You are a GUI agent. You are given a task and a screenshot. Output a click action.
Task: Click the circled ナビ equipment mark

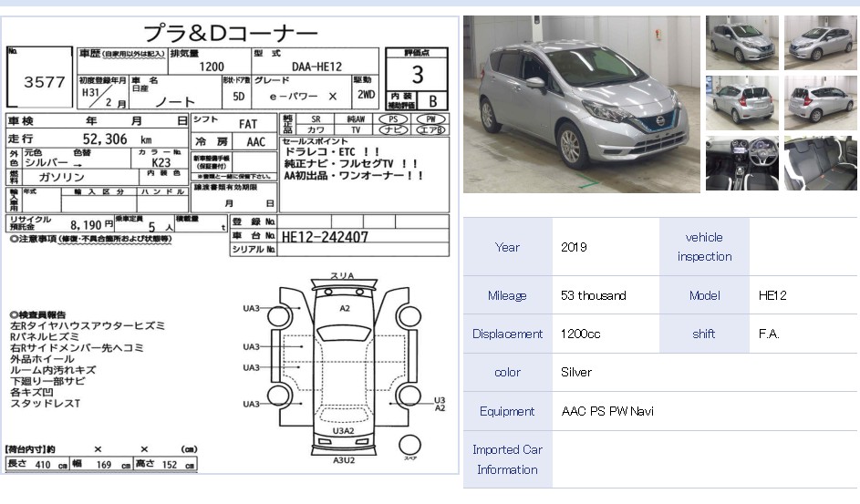pyautogui.click(x=393, y=129)
